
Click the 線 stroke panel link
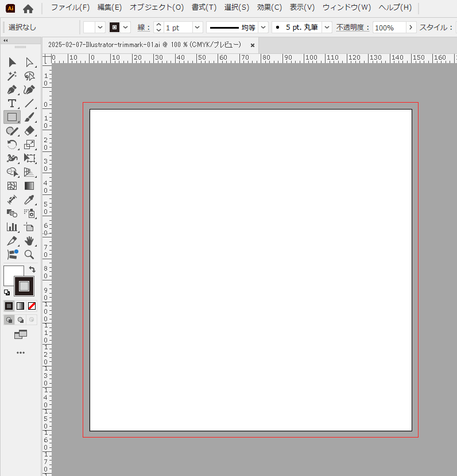pyautogui.click(x=144, y=28)
